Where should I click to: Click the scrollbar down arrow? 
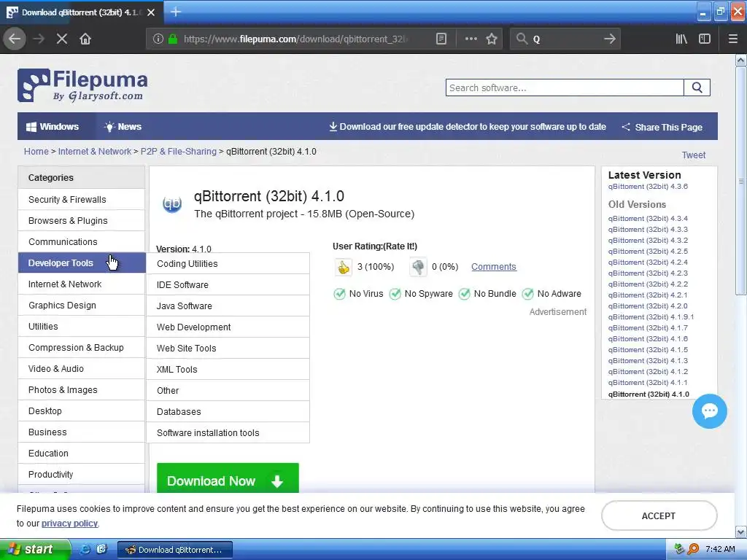(740, 532)
